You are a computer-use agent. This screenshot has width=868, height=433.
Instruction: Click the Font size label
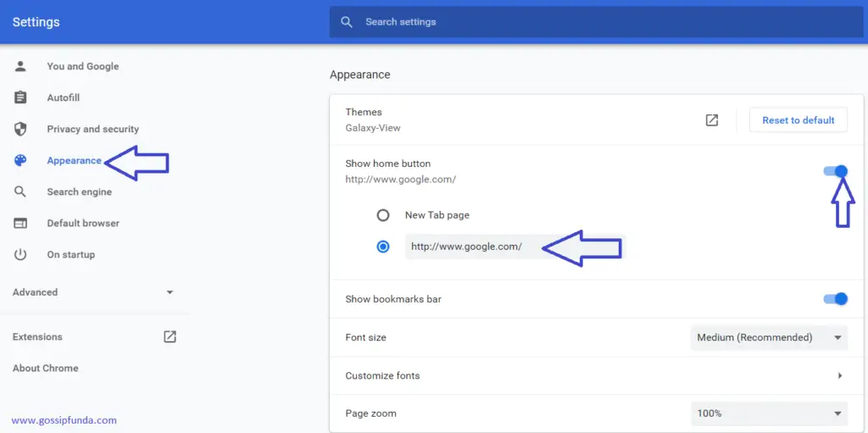click(x=366, y=337)
